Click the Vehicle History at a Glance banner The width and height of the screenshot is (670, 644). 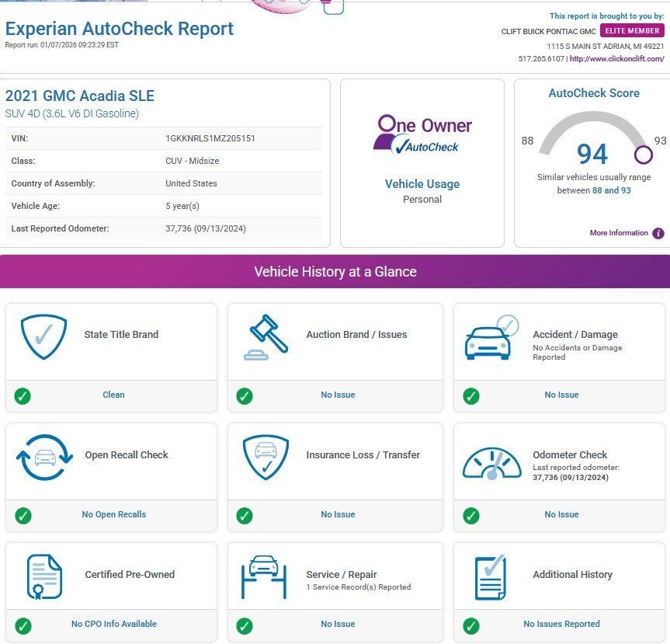click(335, 272)
